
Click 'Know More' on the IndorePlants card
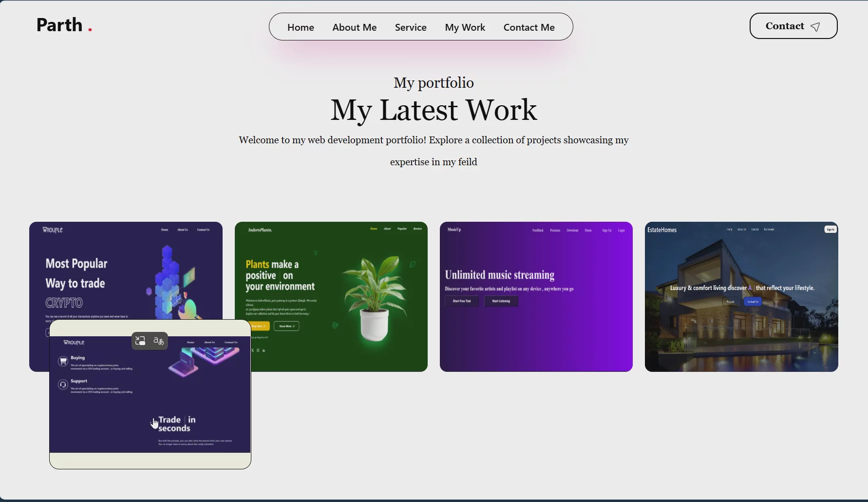(286, 326)
